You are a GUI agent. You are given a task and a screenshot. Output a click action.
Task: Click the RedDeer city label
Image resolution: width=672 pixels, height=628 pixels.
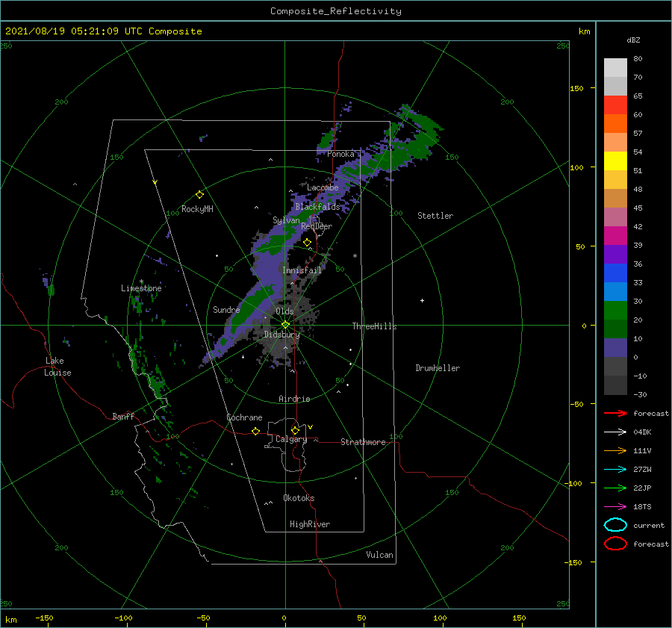[x=317, y=226]
